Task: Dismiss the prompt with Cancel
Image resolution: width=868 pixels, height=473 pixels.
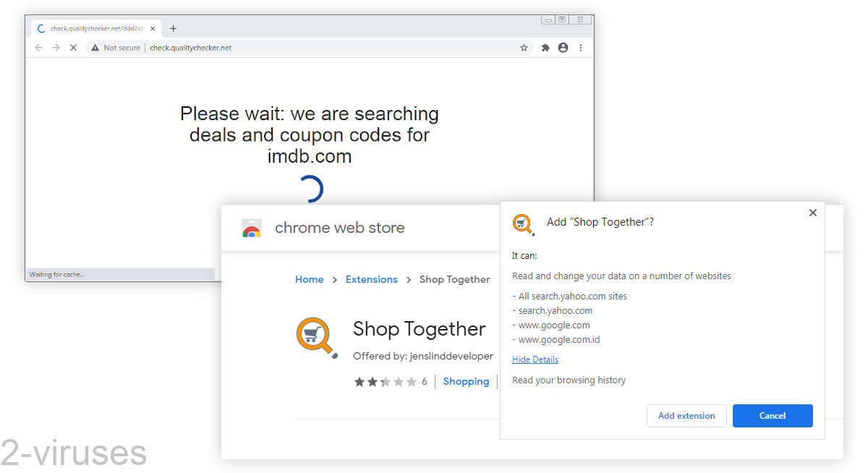Action: point(773,415)
